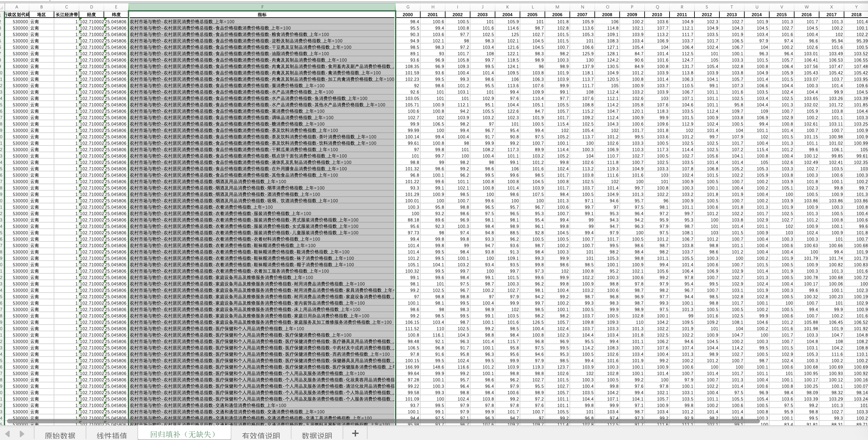Select column Y header
868x440 pixels.
[x=856, y=7]
